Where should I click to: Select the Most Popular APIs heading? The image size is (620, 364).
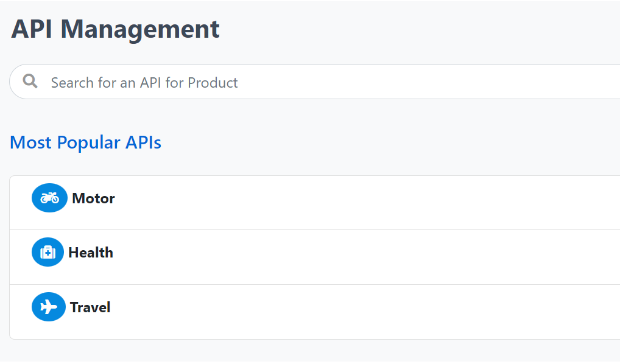(85, 142)
